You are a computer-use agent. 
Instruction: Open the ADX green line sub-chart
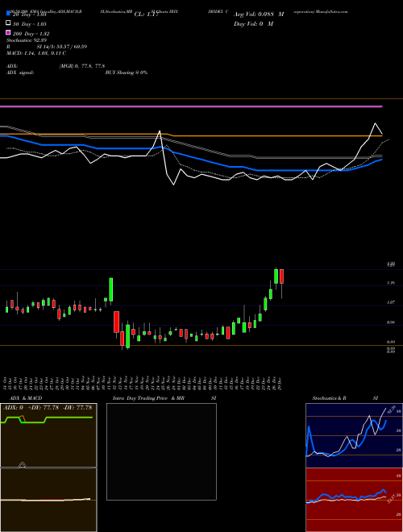point(48,435)
